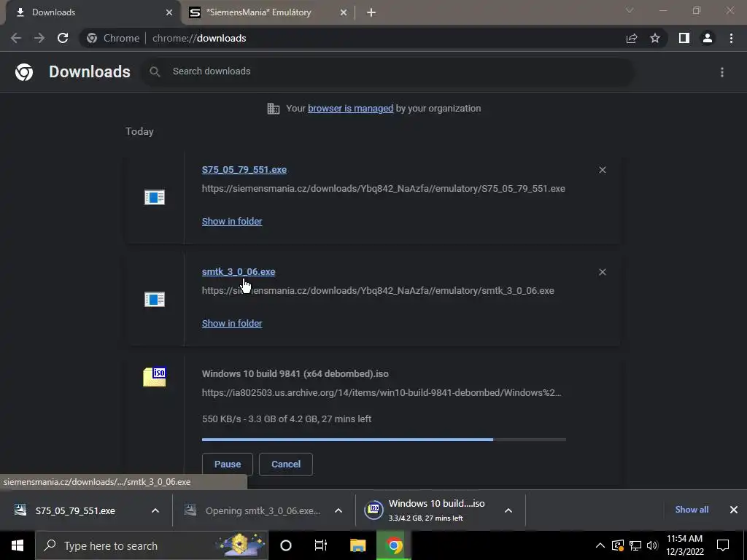Remove S75_05_79_551.exe from the list
Viewport: 747px width, 560px height.
point(602,170)
